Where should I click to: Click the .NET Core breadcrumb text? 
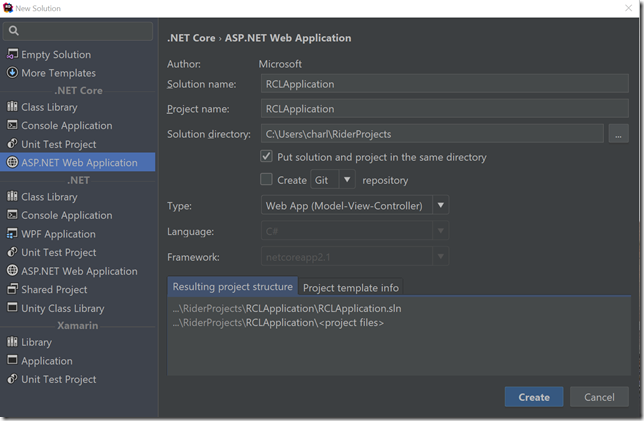coord(191,38)
